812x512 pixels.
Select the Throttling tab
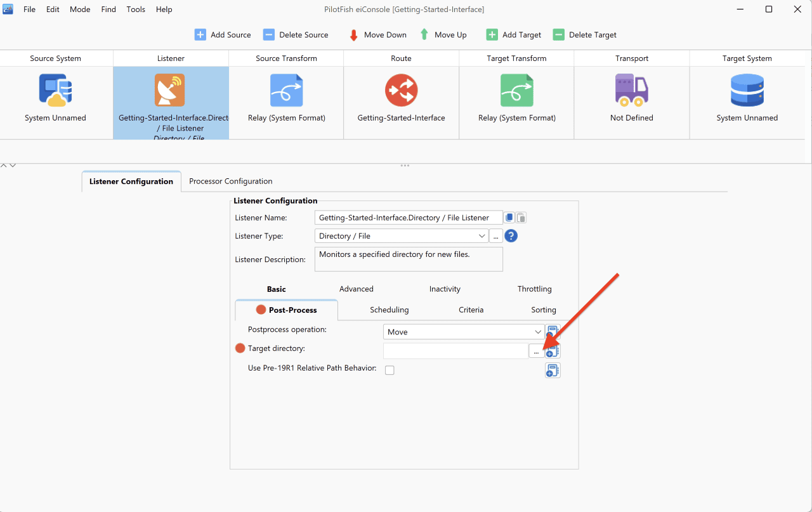pyautogui.click(x=534, y=289)
